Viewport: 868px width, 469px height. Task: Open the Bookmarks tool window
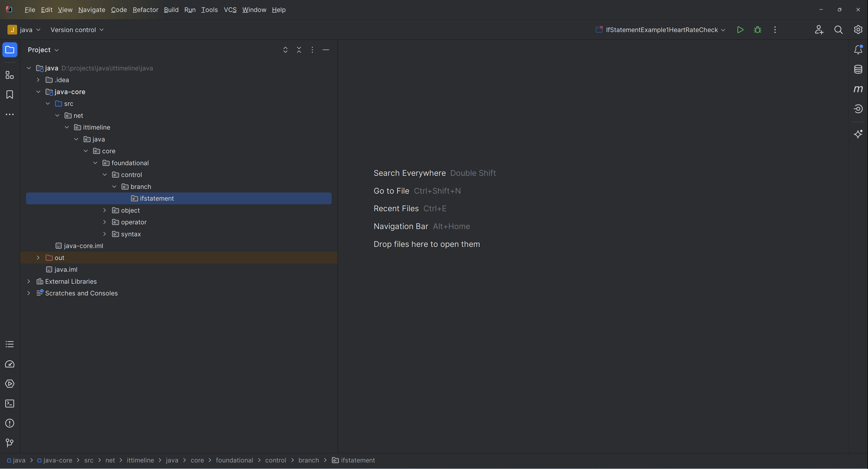(10, 95)
